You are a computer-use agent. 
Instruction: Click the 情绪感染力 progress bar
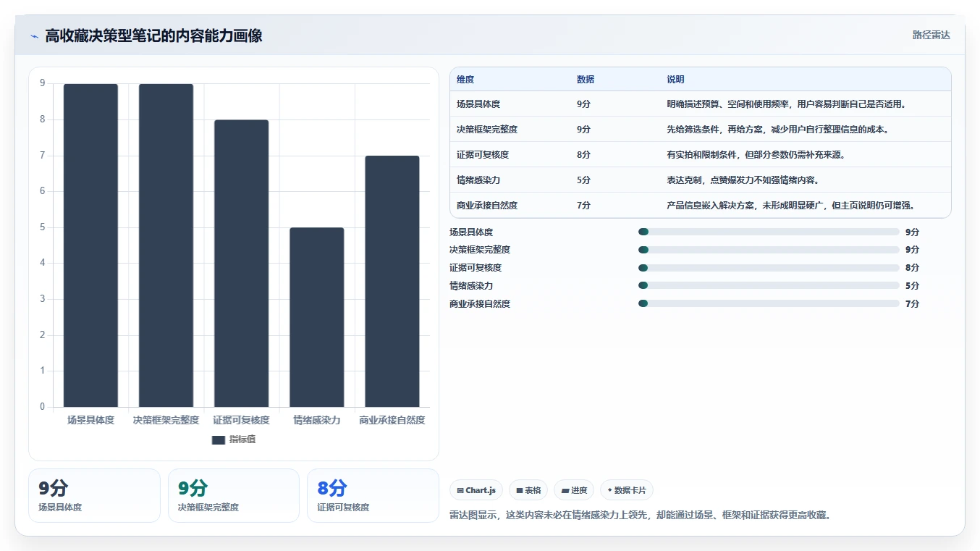click(x=769, y=286)
